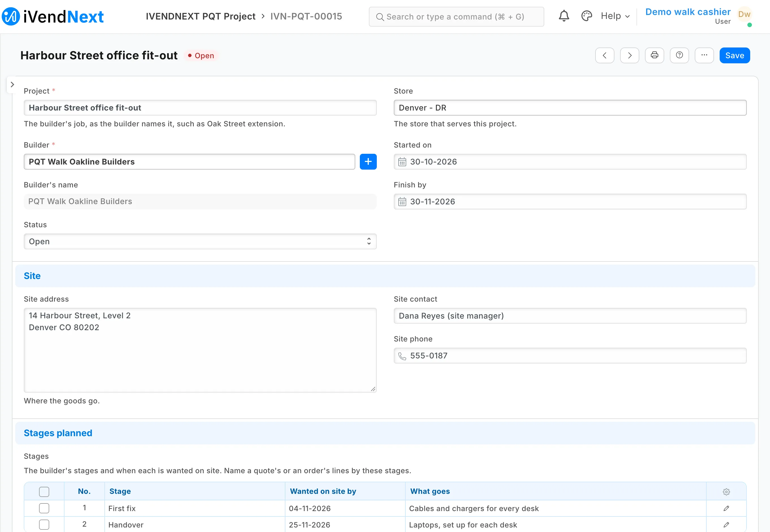Go to the next record arrow
The width and height of the screenshot is (770, 532).
coord(629,55)
